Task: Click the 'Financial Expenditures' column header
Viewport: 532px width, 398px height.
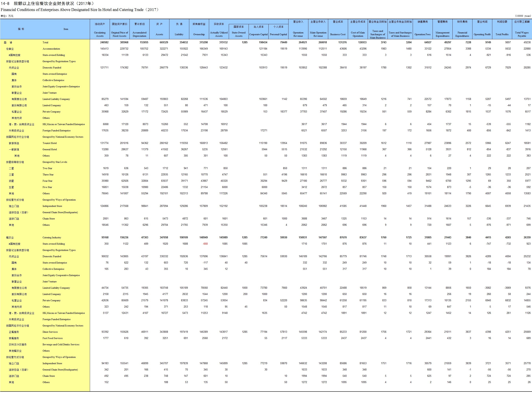Action: (x=462, y=34)
